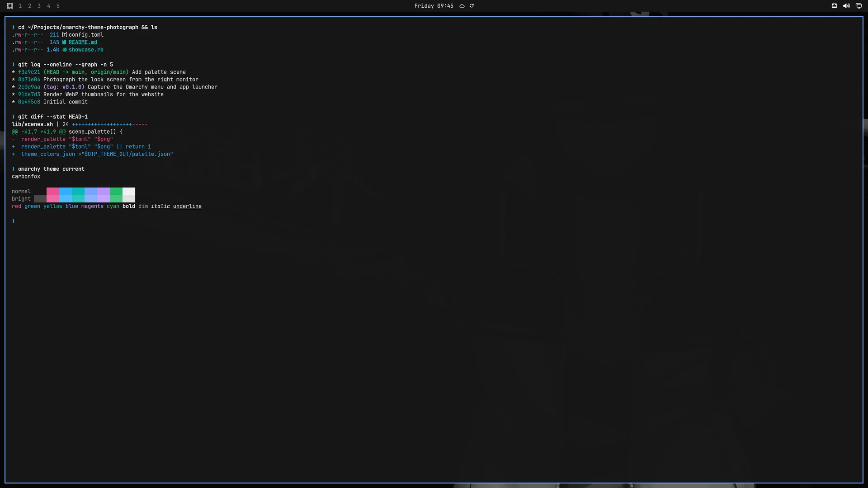Switch to workspace 4

pos(48,6)
